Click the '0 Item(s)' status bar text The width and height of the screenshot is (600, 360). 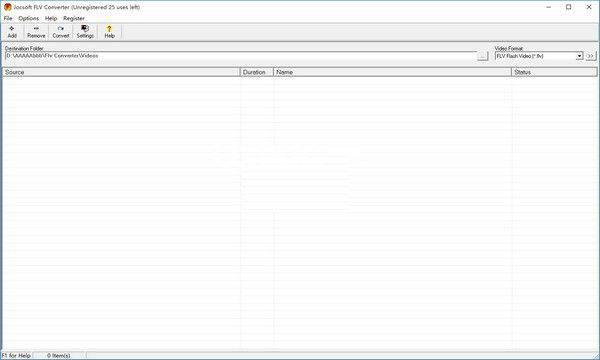point(59,355)
